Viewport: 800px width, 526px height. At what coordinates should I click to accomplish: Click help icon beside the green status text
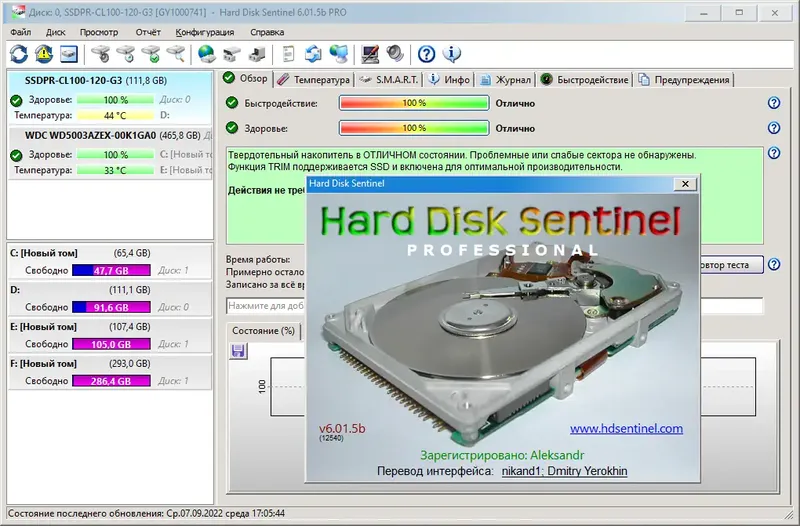coord(774,153)
